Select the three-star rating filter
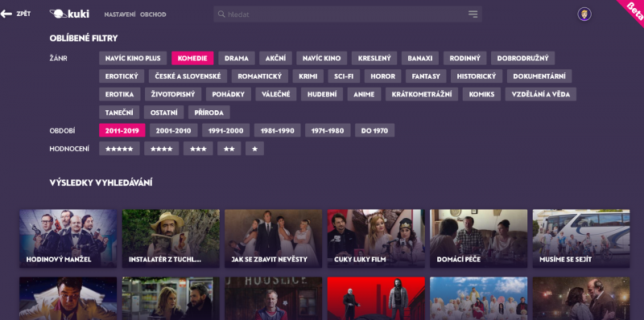The image size is (644, 320). point(198,149)
